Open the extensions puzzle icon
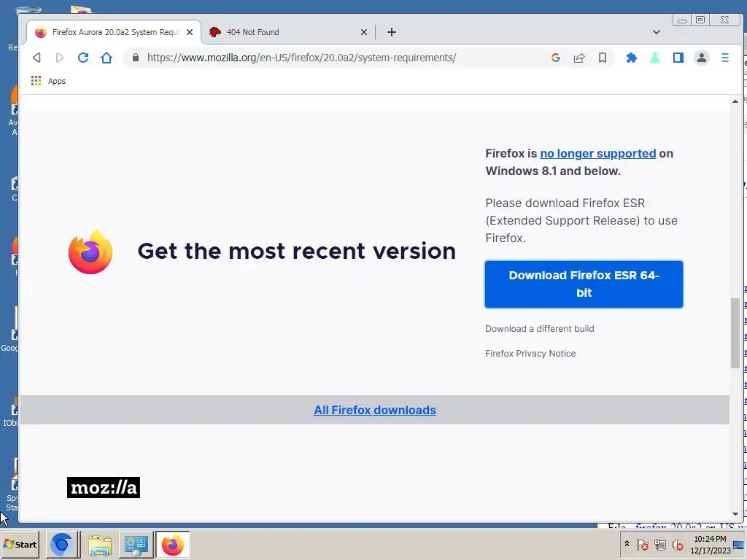Image resolution: width=747 pixels, height=560 pixels. 631,58
